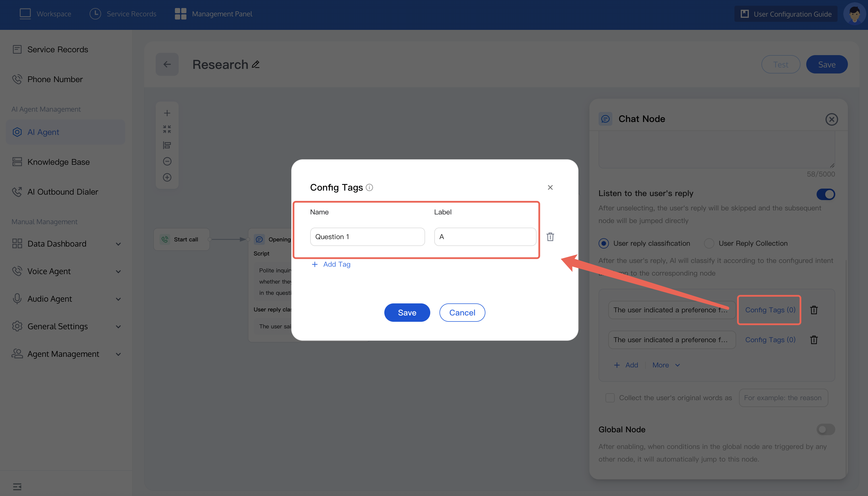This screenshot has width=868, height=496.
Task: Open Knowledge Base in the sidebar
Action: tap(58, 162)
